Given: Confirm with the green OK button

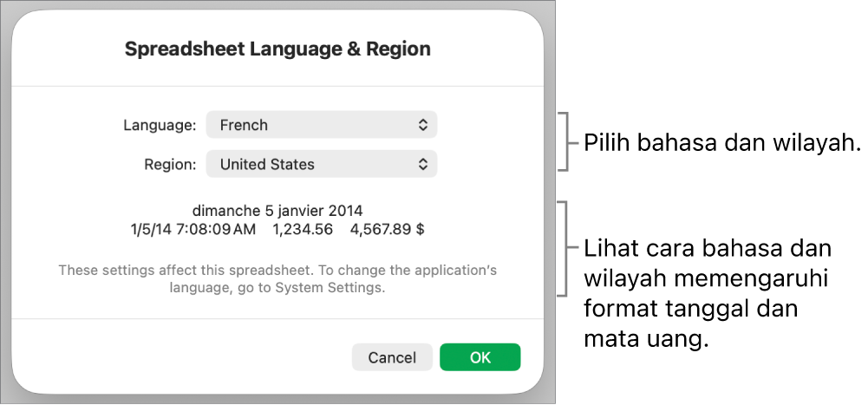Looking at the screenshot, I should tap(480, 357).
